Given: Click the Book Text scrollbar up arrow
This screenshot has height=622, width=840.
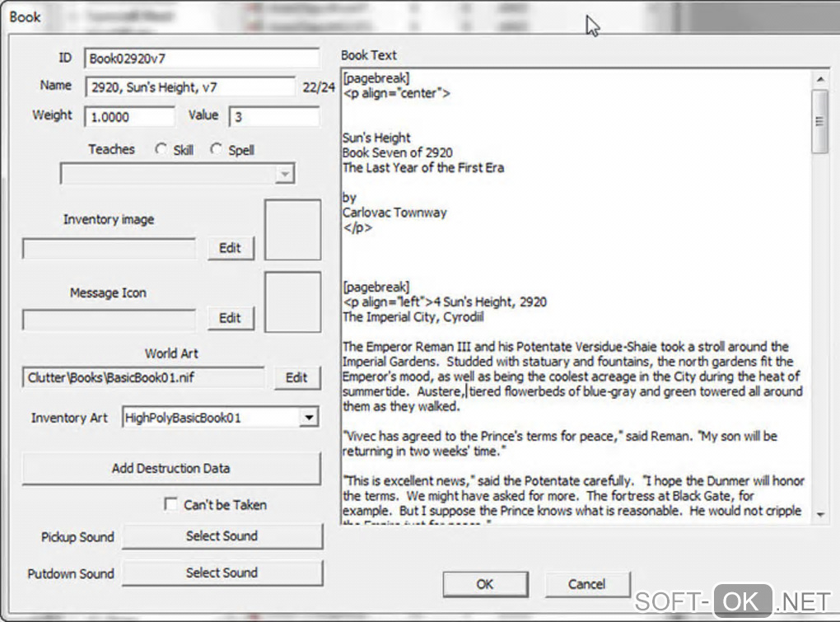Looking at the screenshot, I should pyautogui.click(x=820, y=79).
